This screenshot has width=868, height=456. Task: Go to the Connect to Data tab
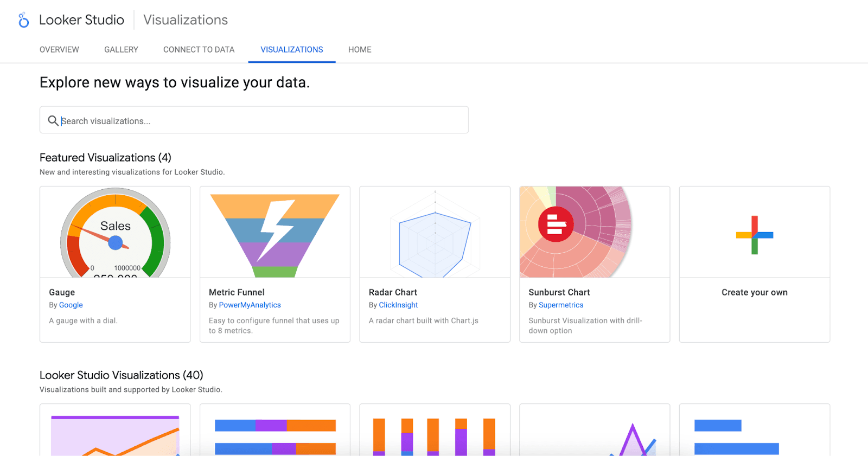point(199,49)
